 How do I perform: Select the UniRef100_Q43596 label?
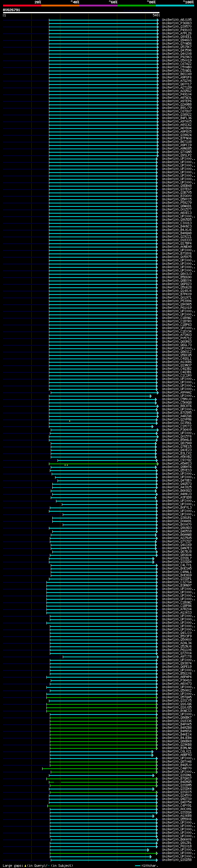pos(177,50)
